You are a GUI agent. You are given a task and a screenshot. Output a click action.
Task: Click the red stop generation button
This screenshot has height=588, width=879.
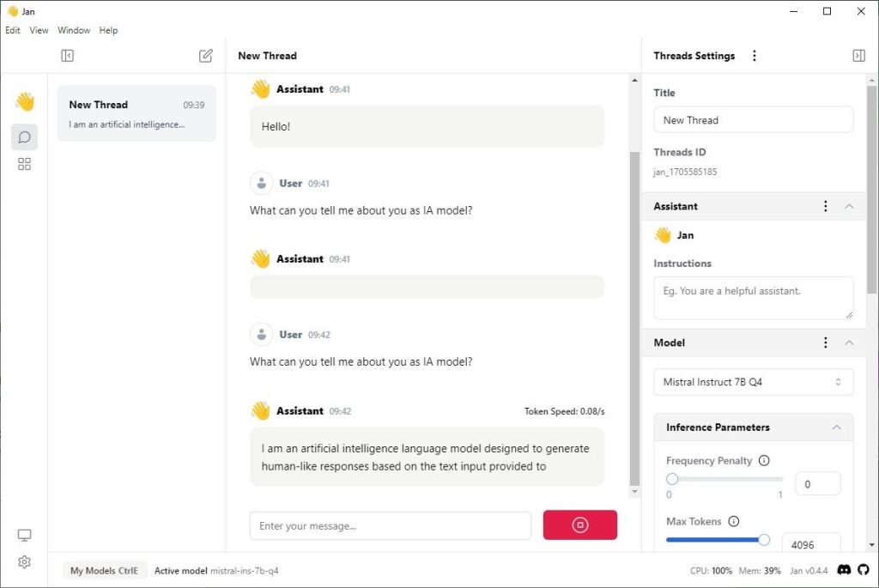point(579,525)
